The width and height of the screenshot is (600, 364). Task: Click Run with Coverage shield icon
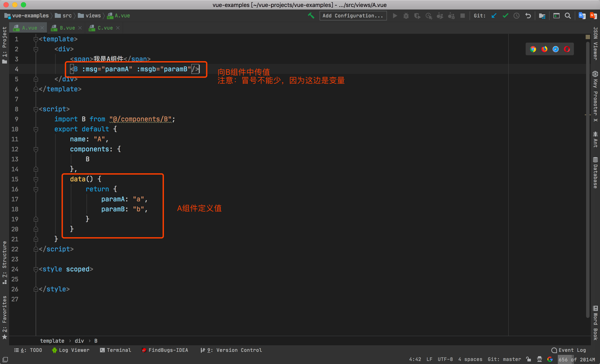417,16
